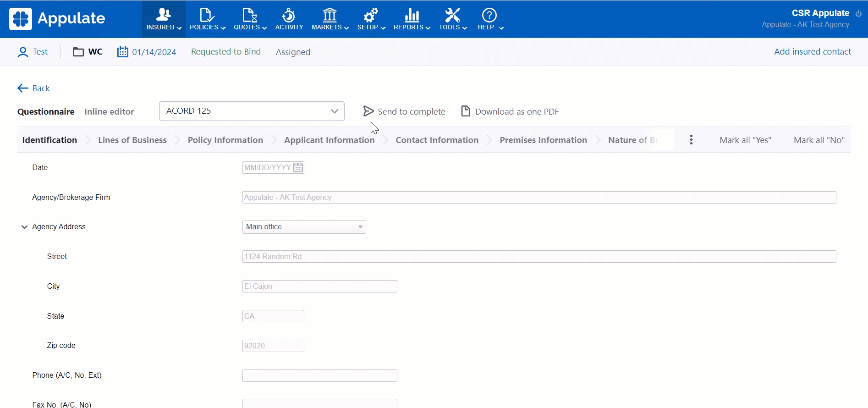This screenshot has height=408, width=868.
Task: Click the Add insured contact link
Action: point(812,52)
